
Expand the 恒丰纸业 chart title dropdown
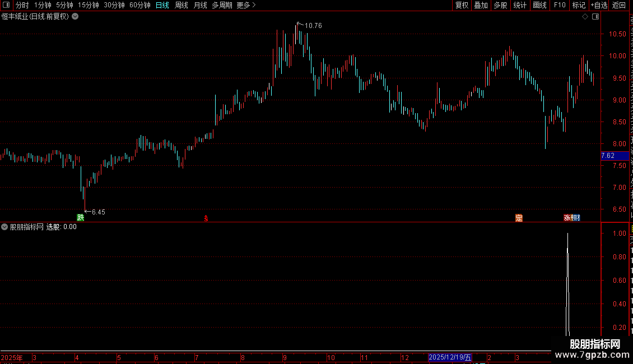coord(75,17)
